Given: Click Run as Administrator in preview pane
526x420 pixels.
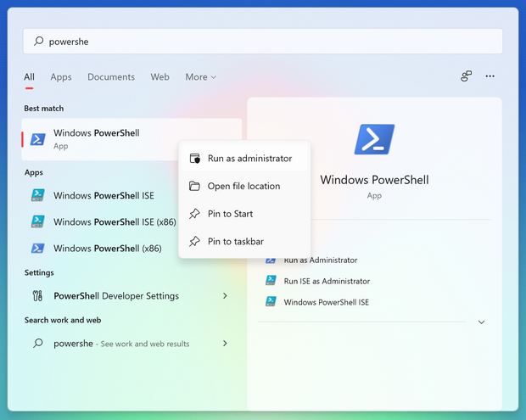Looking at the screenshot, I should click(x=321, y=260).
